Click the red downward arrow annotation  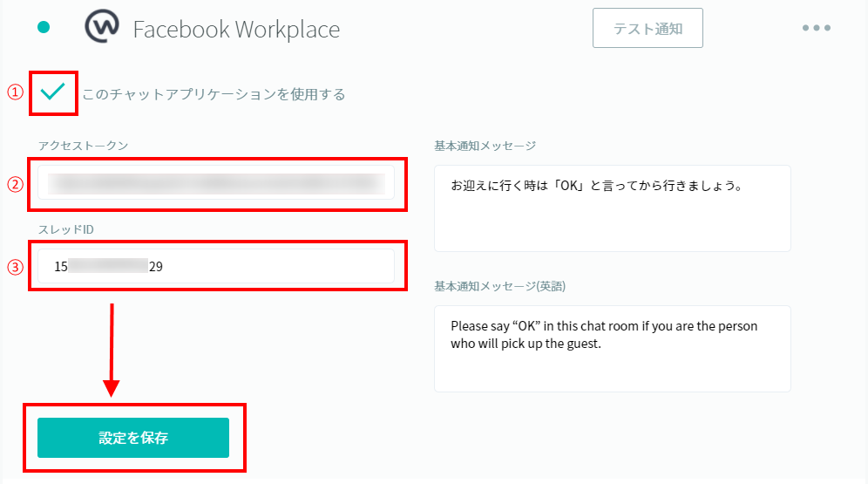point(111,349)
